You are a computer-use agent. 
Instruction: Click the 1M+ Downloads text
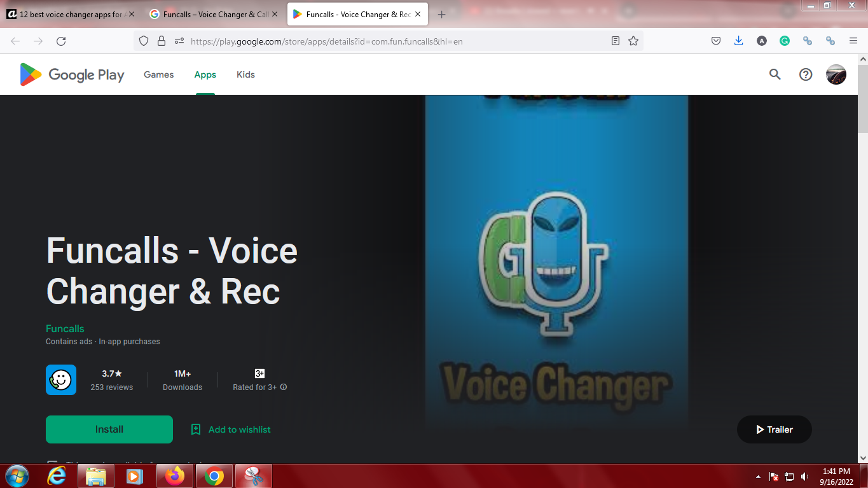(183, 380)
